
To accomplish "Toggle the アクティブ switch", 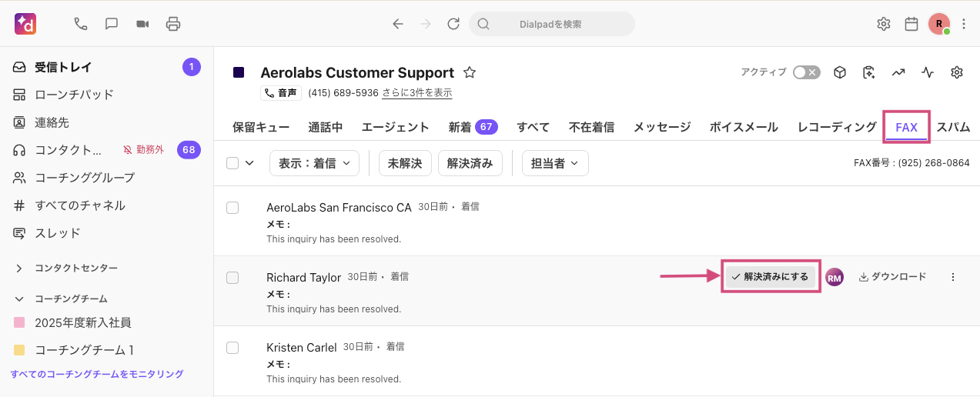I will click(x=807, y=72).
